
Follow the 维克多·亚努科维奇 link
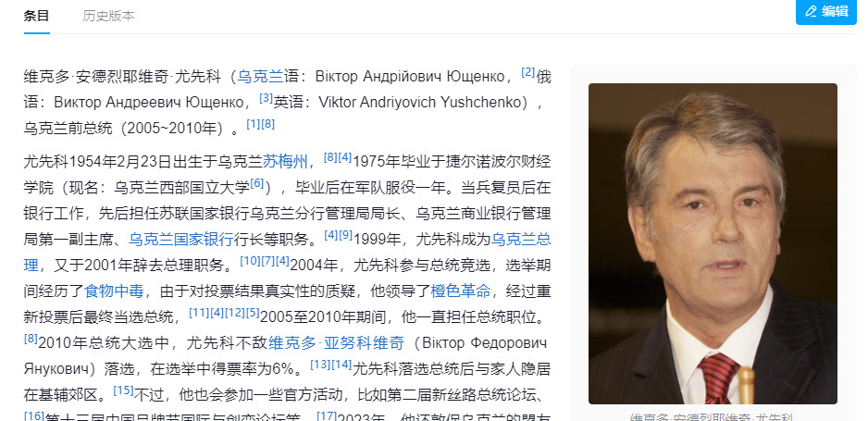point(337,343)
